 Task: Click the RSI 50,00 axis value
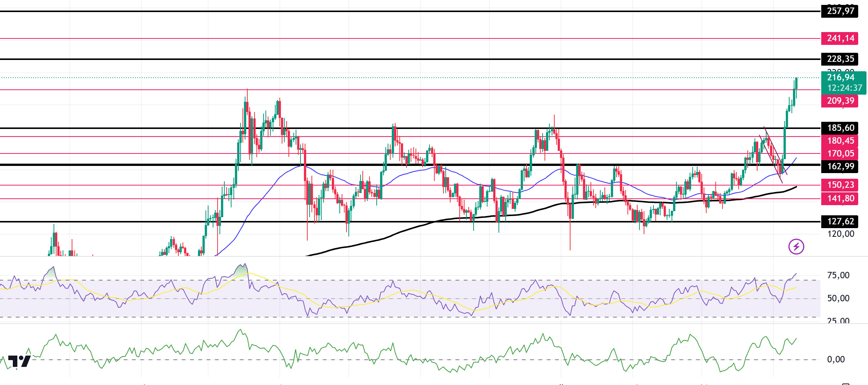[x=838, y=298]
